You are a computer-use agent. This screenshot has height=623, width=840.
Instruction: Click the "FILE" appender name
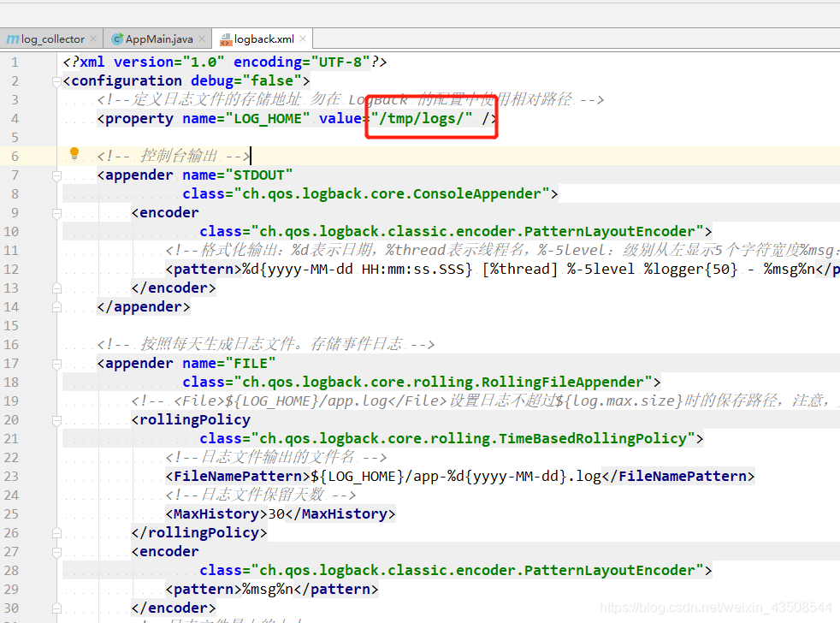click(250, 364)
